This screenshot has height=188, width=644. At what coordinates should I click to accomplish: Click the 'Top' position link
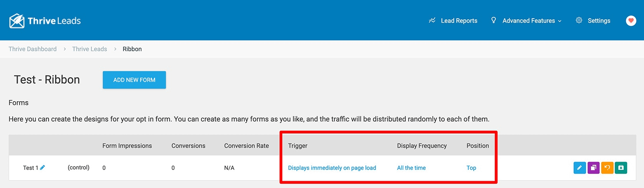click(x=471, y=168)
